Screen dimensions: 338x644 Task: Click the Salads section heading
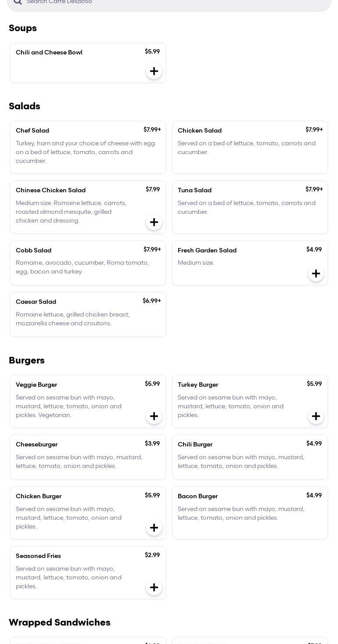click(25, 106)
